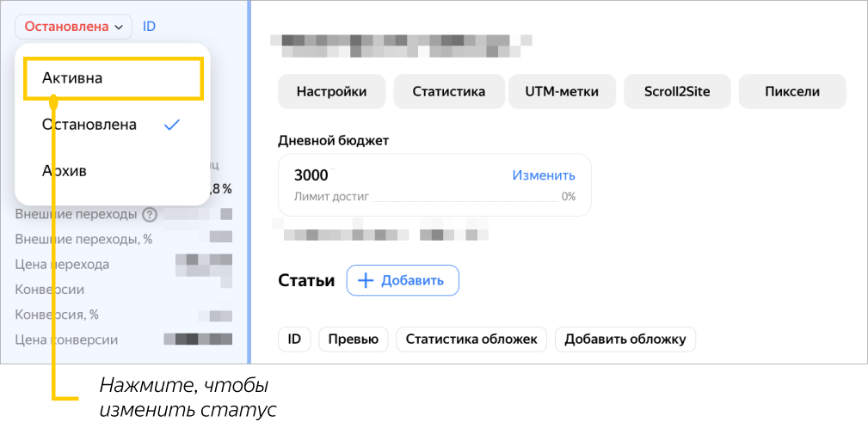This screenshot has width=868, height=422.
Task: Select Архив status option
Action: 65,171
